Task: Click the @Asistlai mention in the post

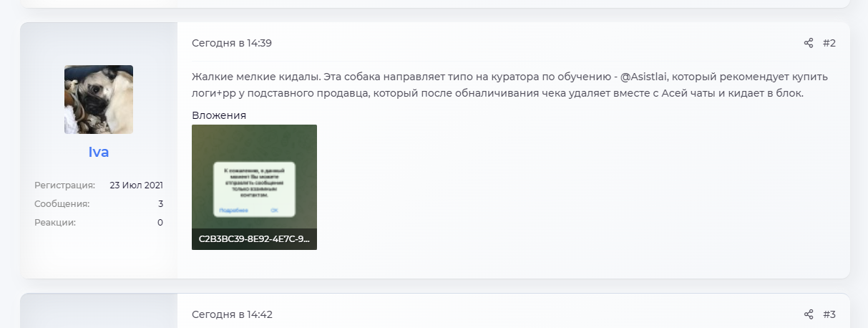Action: [x=644, y=77]
